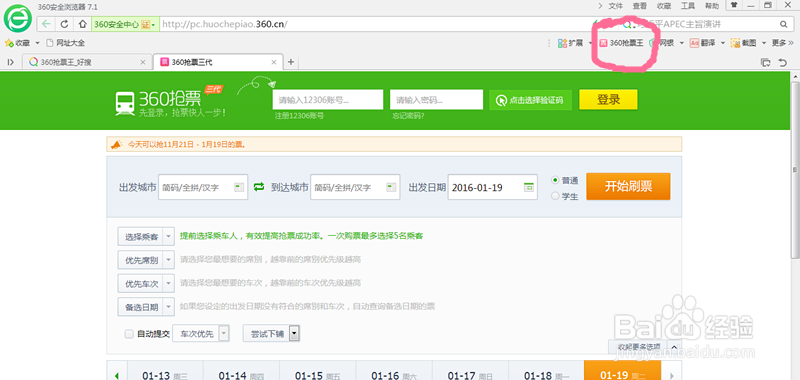The width and height of the screenshot is (800, 380).
Task: Click the reload page icon
Action: pos(64,24)
